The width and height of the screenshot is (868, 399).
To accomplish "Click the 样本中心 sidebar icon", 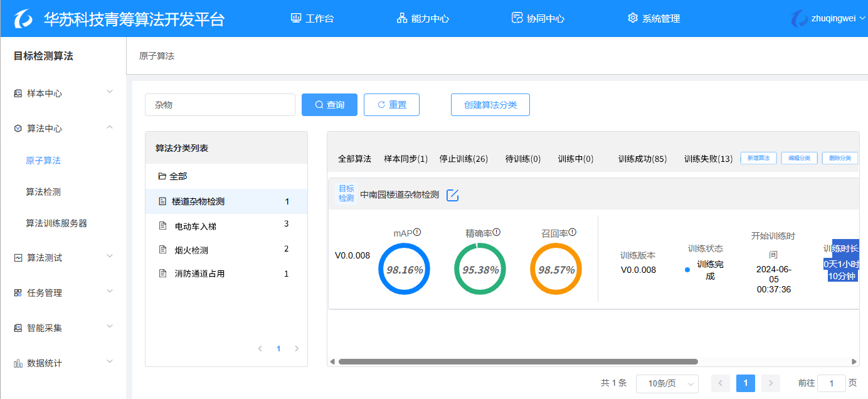I will [18, 93].
